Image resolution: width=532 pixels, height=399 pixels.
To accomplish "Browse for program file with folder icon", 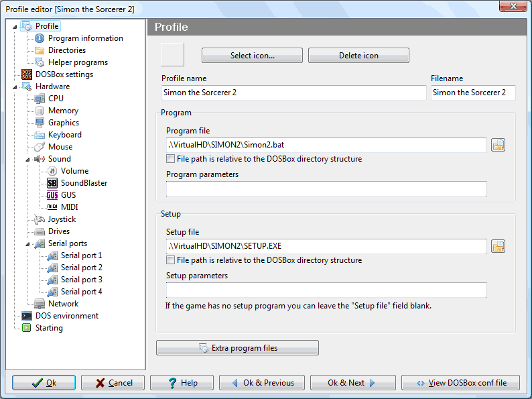I will coord(498,145).
